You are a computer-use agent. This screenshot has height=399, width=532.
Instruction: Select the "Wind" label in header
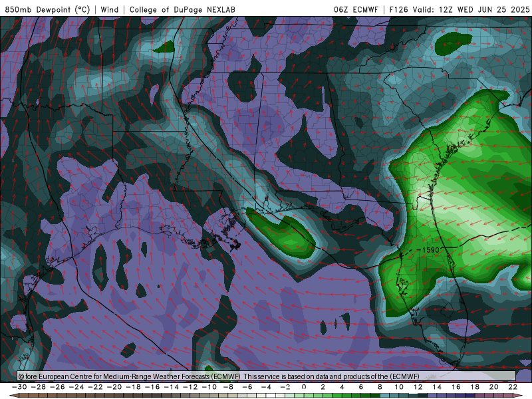coord(110,9)
